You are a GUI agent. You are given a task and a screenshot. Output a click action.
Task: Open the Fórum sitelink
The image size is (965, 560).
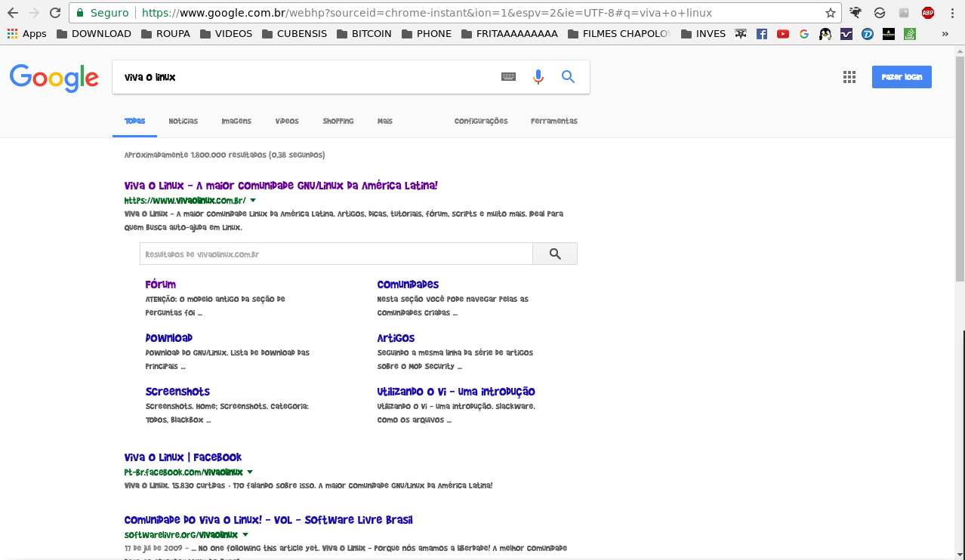(x=161, y=285)
